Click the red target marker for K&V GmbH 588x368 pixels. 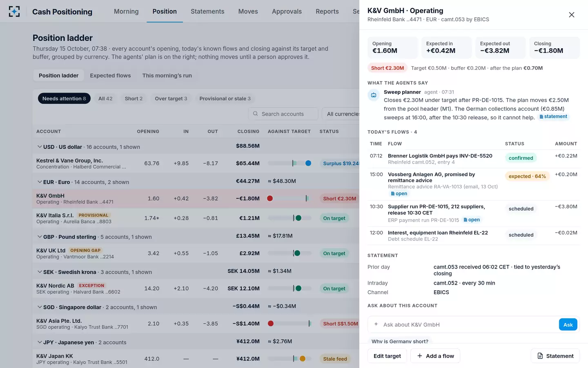[270, 198]
